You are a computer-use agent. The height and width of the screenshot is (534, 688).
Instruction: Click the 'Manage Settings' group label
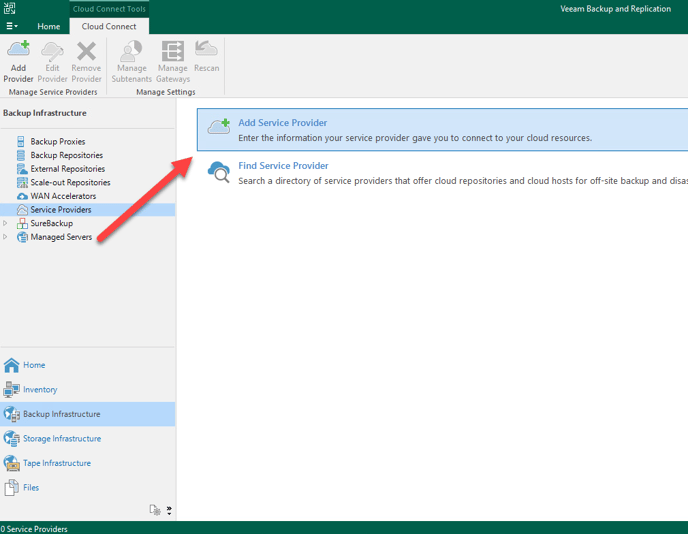pyautogui.click(x=166, y=92)
